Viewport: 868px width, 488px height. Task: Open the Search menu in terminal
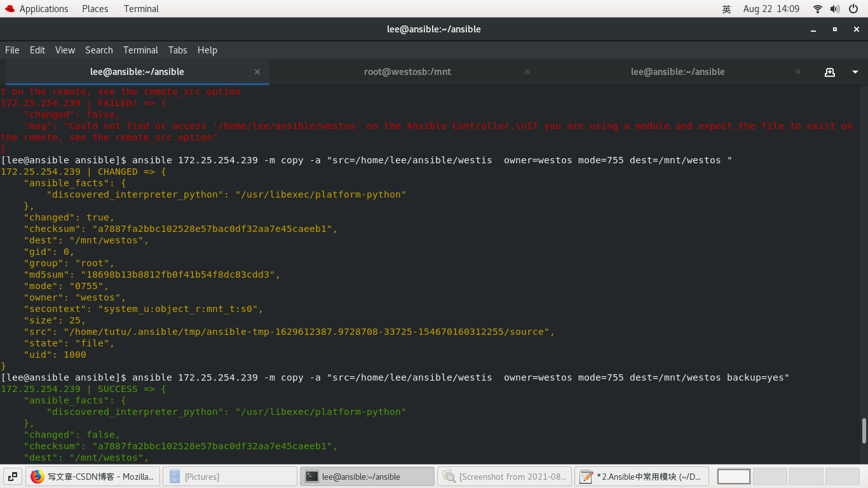pos(99,50)
